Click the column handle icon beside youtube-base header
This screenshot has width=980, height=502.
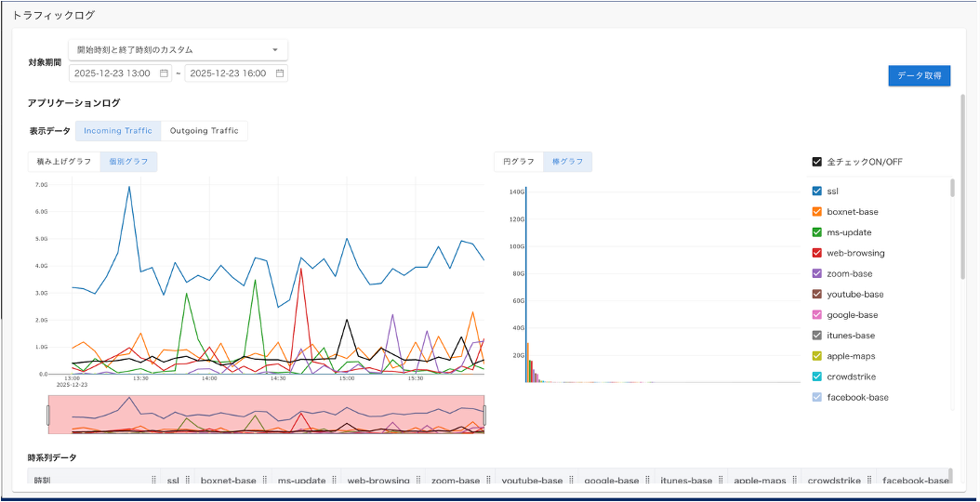pos(571,481)
